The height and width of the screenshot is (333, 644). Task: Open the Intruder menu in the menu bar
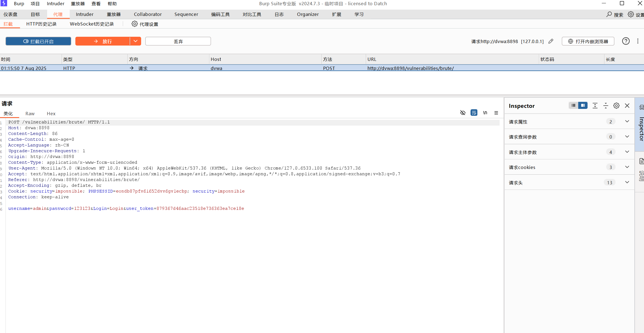pos(56,4)
